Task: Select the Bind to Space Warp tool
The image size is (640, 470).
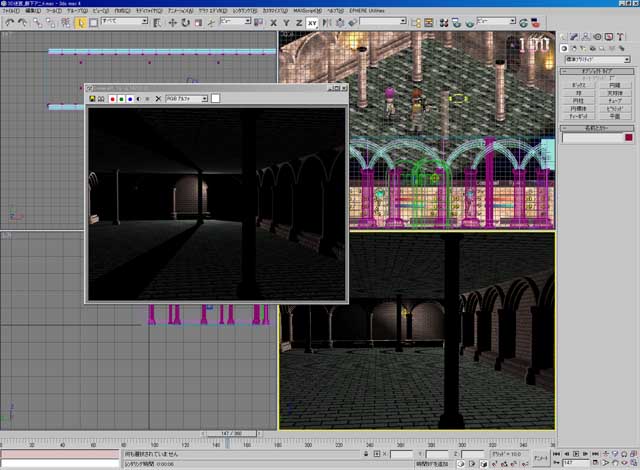Action: pos(65,23)
